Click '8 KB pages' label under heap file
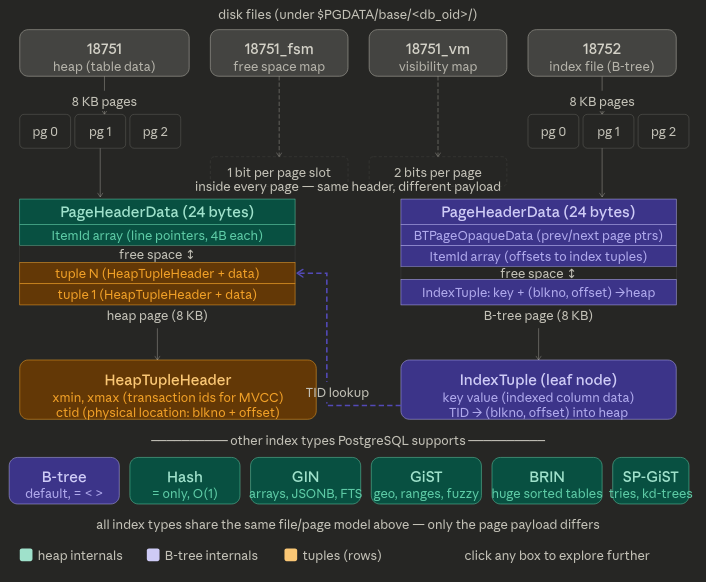The image size is (706, 582). (104, 102)
